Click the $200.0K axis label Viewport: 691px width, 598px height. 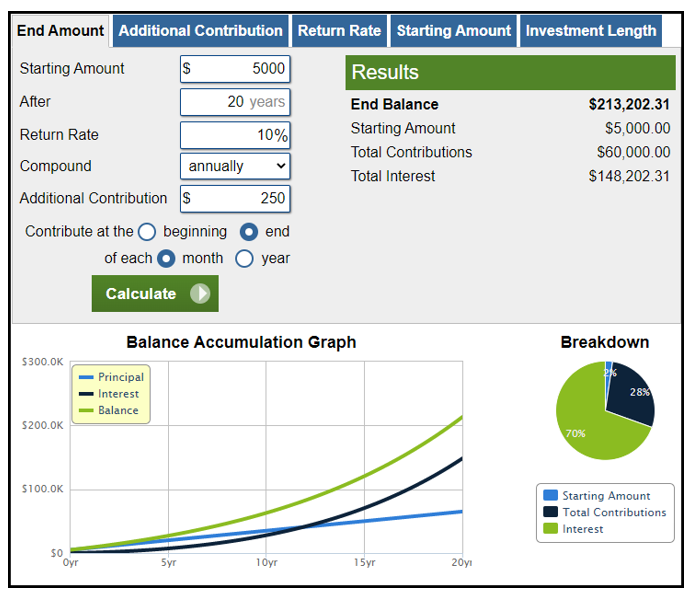[x=43, y=425]
